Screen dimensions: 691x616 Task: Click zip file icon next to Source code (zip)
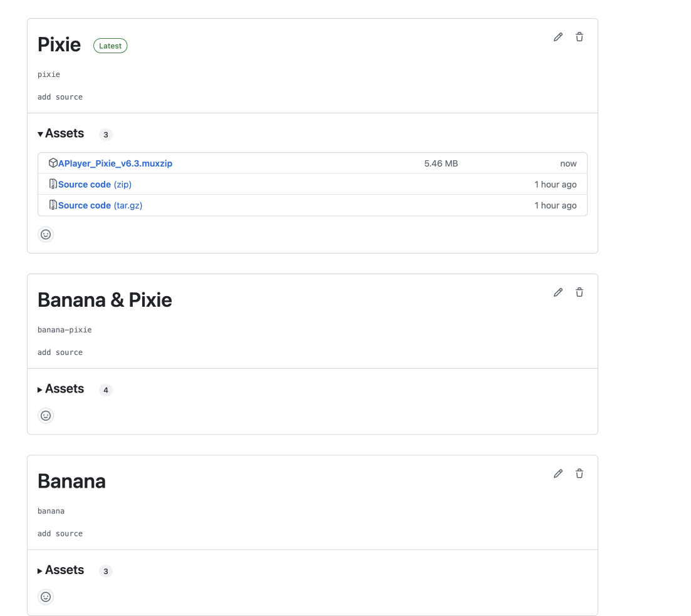53,184
